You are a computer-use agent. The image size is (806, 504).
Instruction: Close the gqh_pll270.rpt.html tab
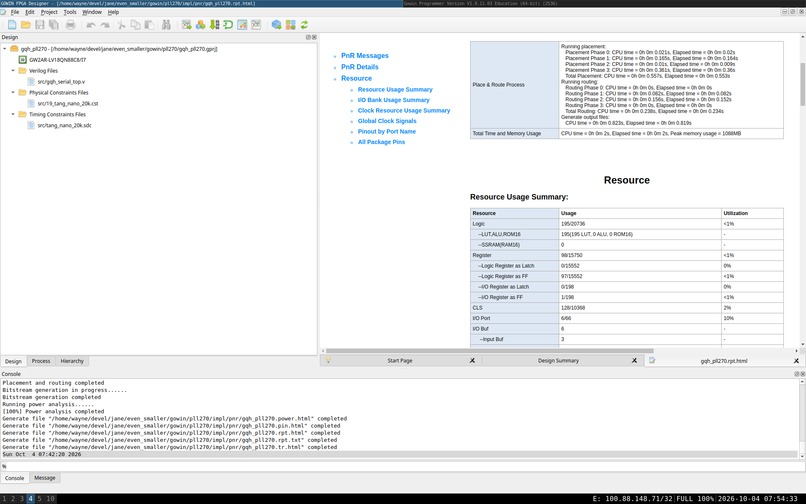[x=796, y=361]
